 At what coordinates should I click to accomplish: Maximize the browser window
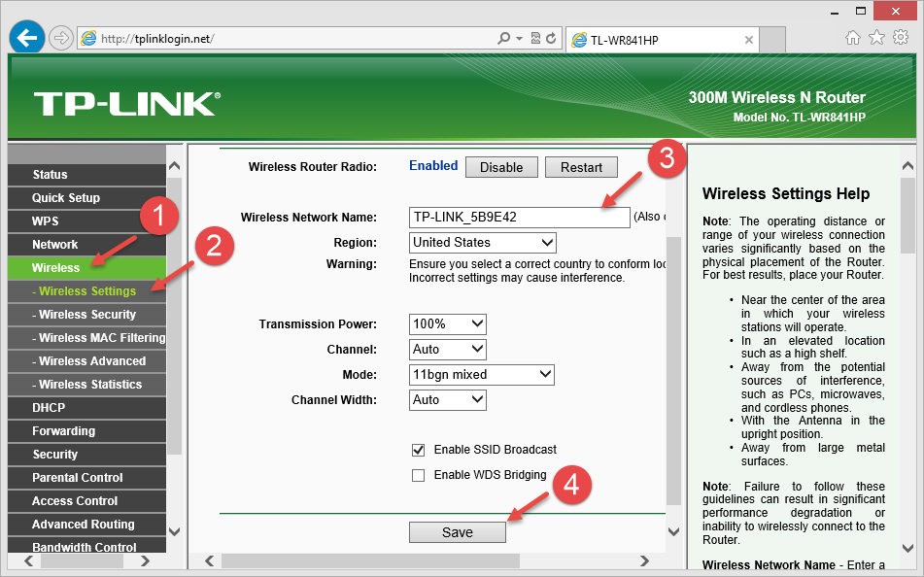pyautogui.click(x=860, y=12)
